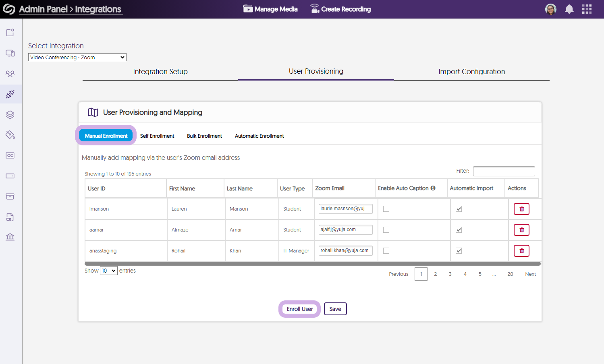Open the users group sidebar icon
Screen dimensions: 604x364
(10, 74)
